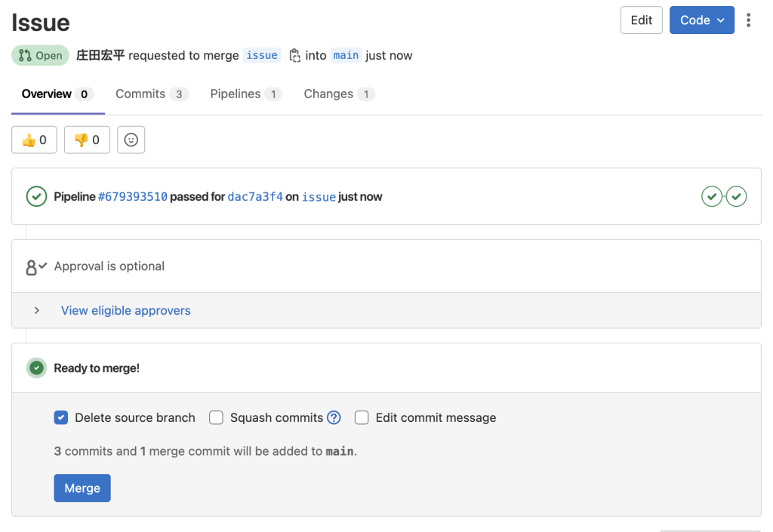Uncheck Delete source branch

click(60, 417)
